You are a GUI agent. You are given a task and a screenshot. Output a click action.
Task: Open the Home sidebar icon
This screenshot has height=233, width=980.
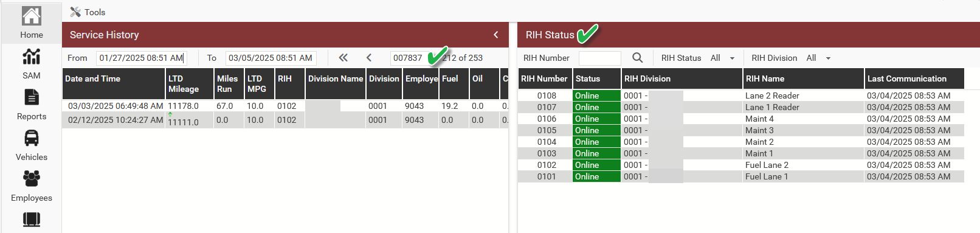tap(32, 16)
